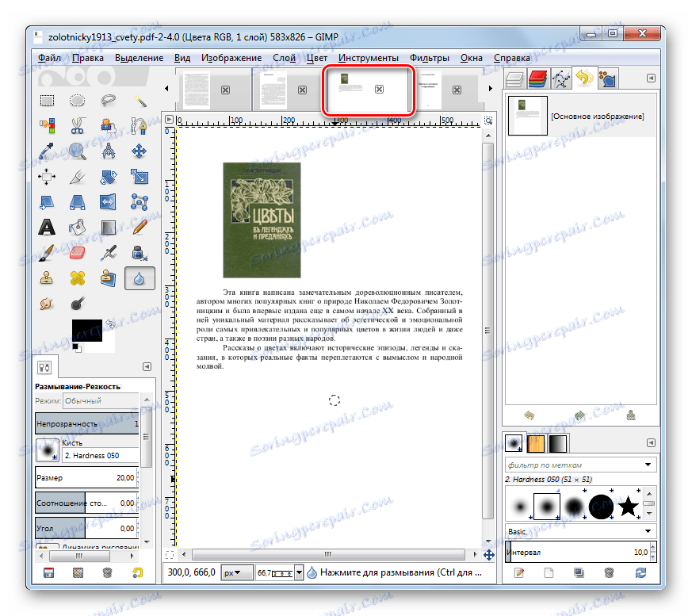Select the Move tool

pos(140,151)
